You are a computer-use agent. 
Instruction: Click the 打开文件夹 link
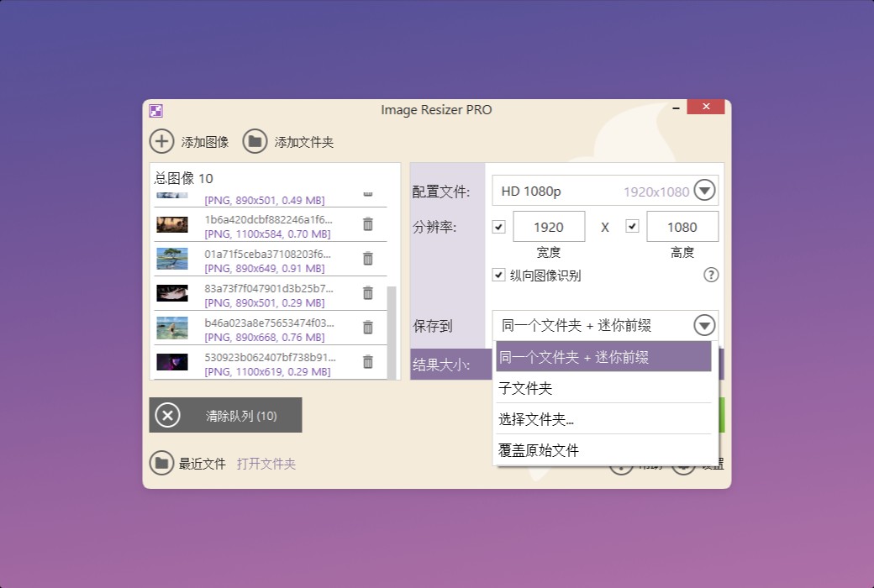266,463
